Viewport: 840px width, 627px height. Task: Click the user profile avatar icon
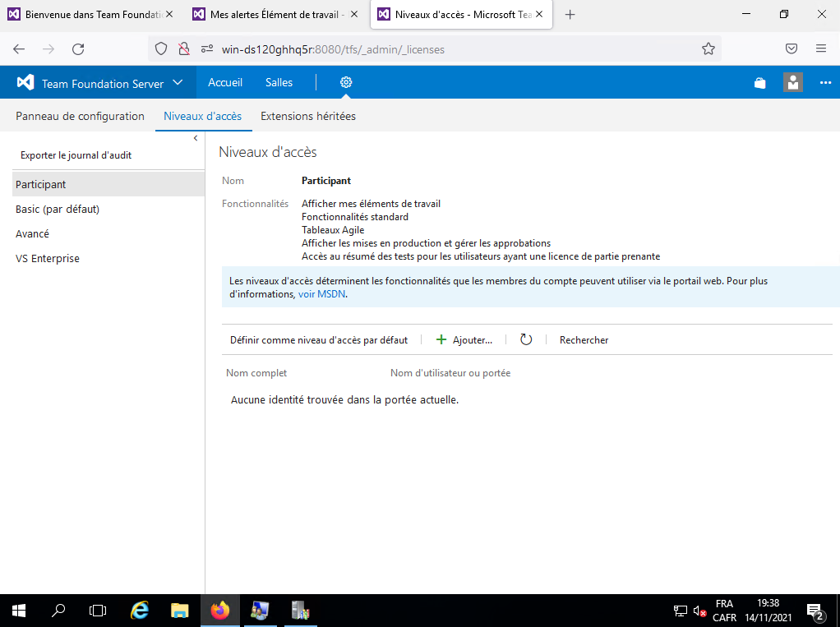coord(793,83)
